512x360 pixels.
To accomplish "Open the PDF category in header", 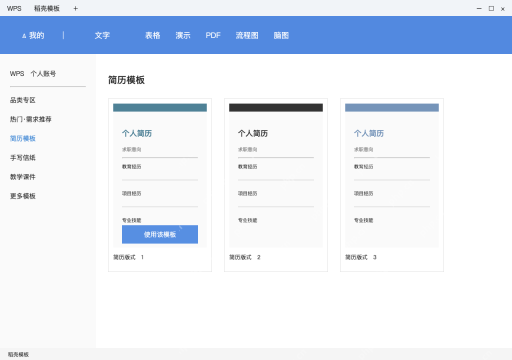I will (213, 35).
